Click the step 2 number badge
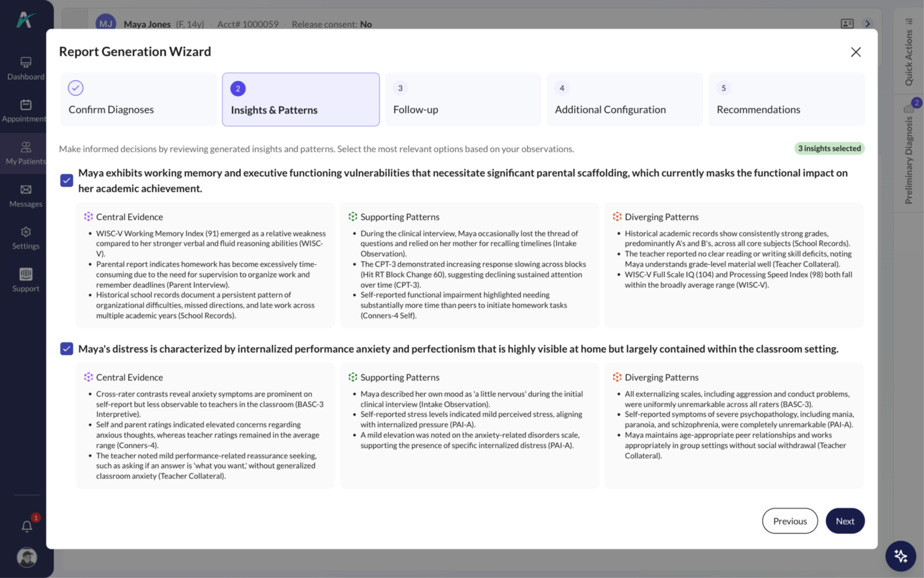 (x=238, y=88)
